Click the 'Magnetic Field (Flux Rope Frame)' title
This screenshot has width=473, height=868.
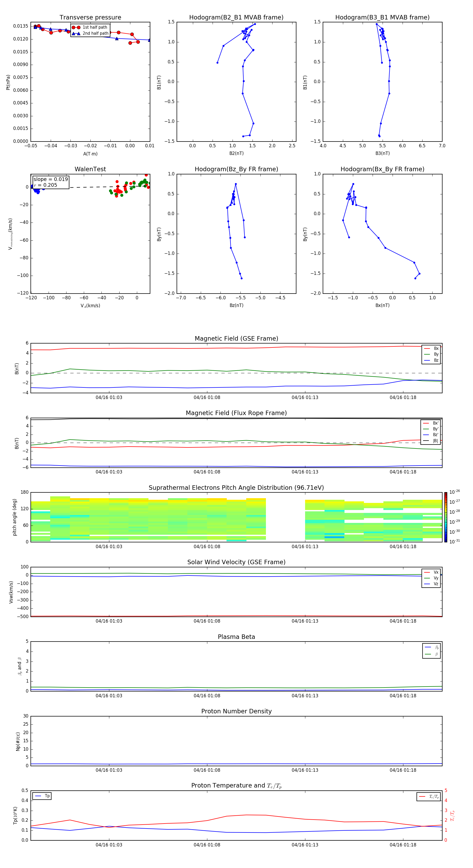coord(236,413)
